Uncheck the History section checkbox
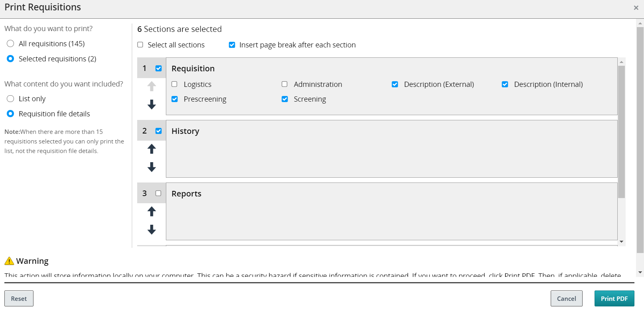The height and width of the screenshot is (312, 644). tap(159, 131)
